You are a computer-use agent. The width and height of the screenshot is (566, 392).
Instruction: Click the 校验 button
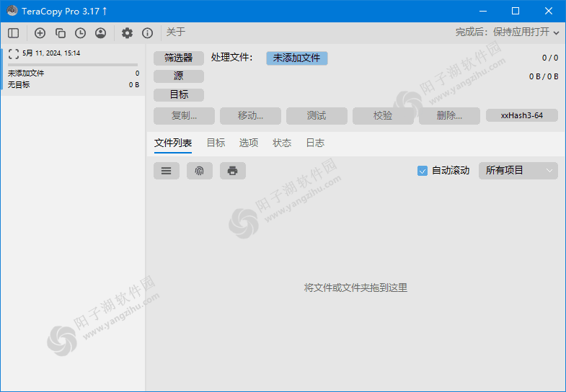(x=383, y=116)
